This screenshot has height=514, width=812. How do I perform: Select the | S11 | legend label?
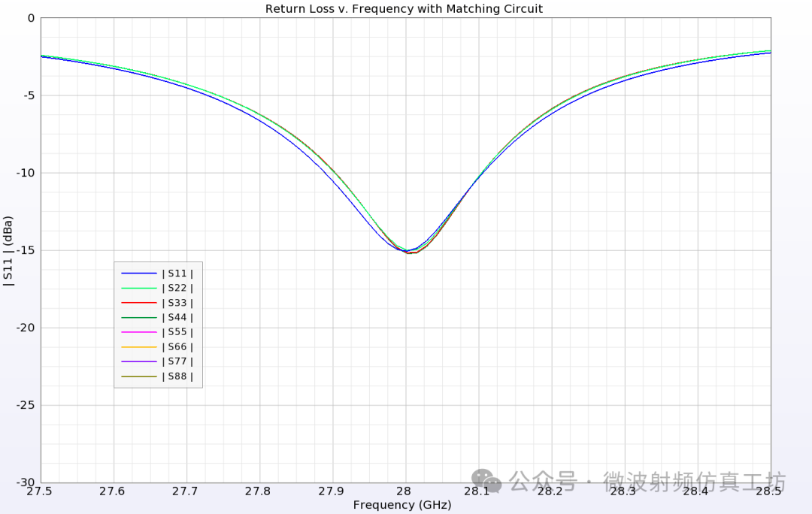coord(177,274)
